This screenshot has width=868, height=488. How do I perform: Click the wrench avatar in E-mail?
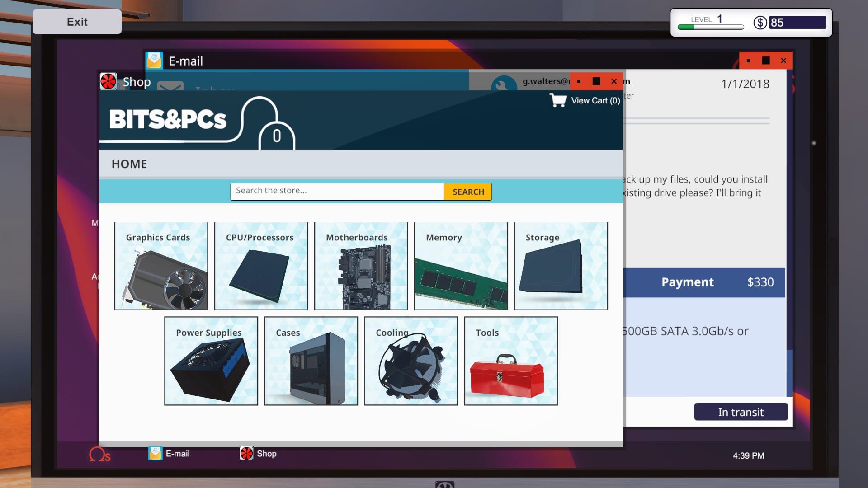click(504, 83)
